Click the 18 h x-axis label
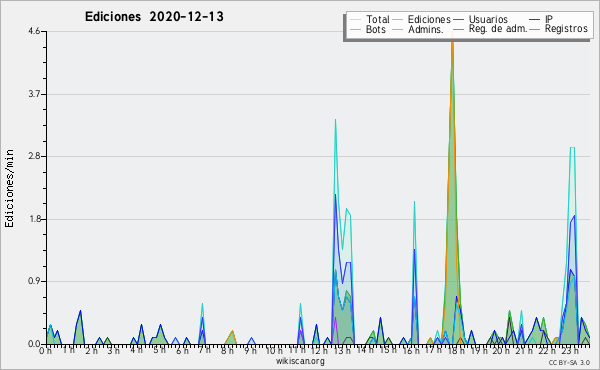Image resolution: width=600 pixels, height=370 pixels. click(456, 351)
